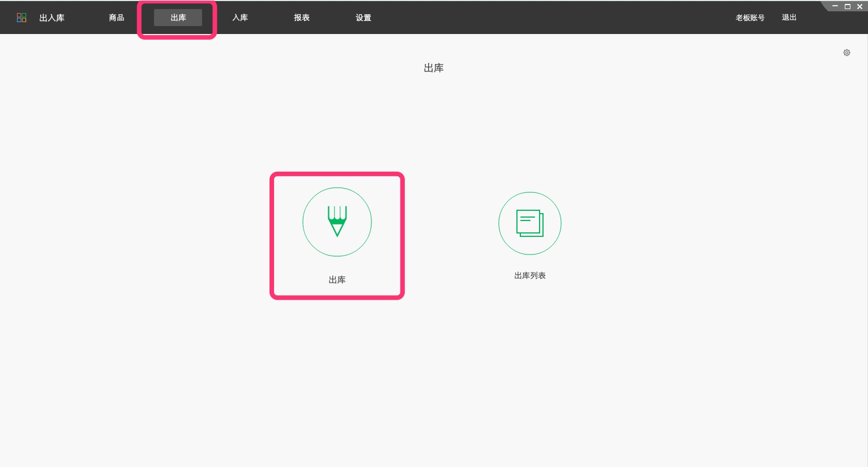Open 出库列表 via the stacked documents icon

point(529,223)
